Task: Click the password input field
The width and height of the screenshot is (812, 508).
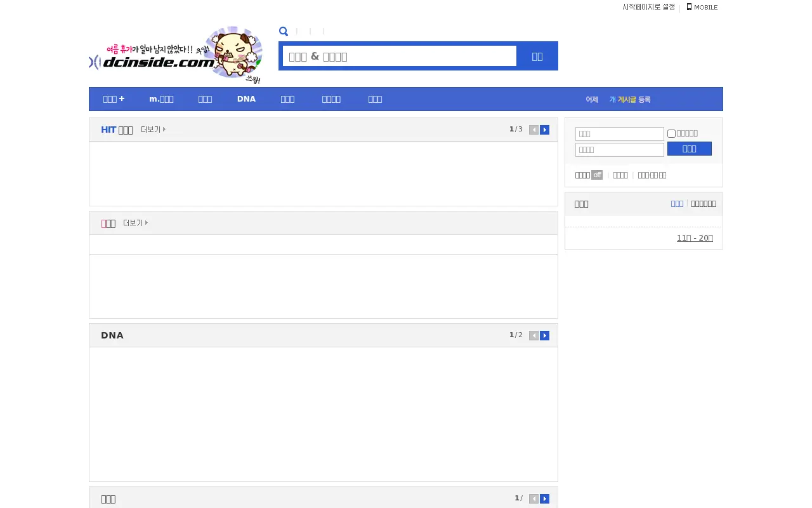Action: click(620, 150)
